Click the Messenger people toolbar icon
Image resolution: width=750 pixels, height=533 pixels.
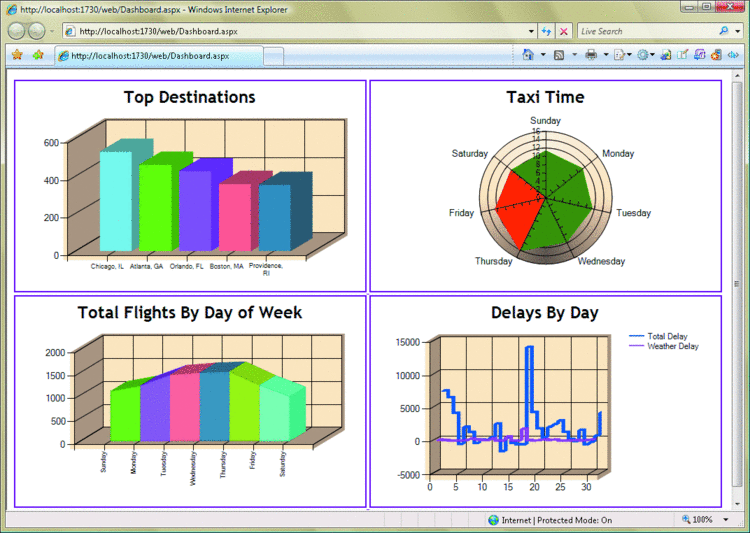point(666,55)
